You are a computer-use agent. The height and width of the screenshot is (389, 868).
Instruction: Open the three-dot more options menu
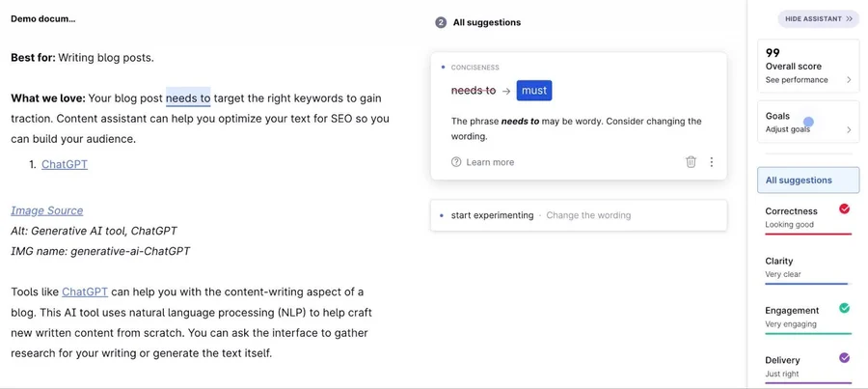point(712,162)
